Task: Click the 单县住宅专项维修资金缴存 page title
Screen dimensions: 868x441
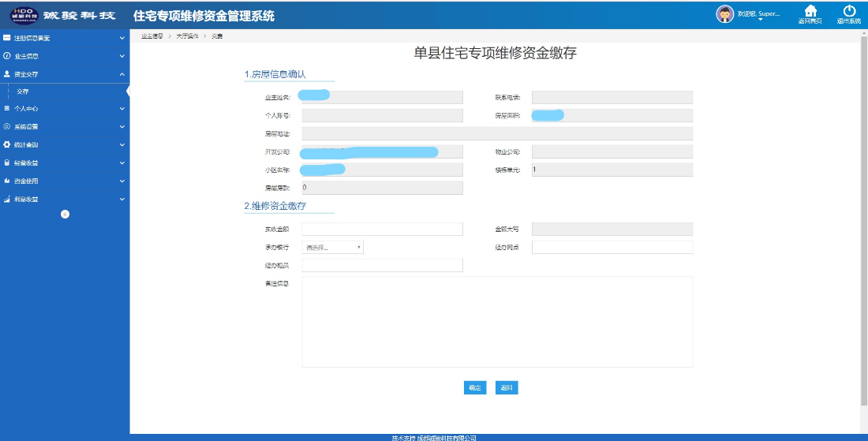Action: coord(496,53)
